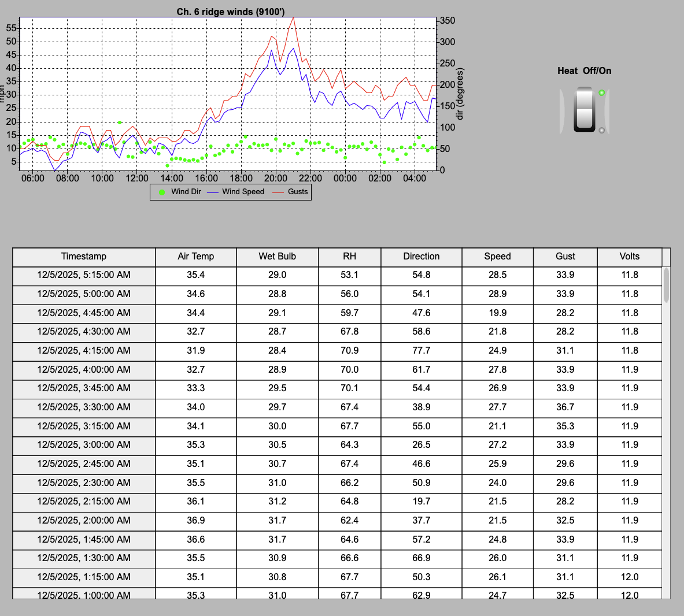Image resolution: width=684 pixels, height=616 pixels.
Task: Click the Wind Speed legend entry
Action: click(235, 192)
